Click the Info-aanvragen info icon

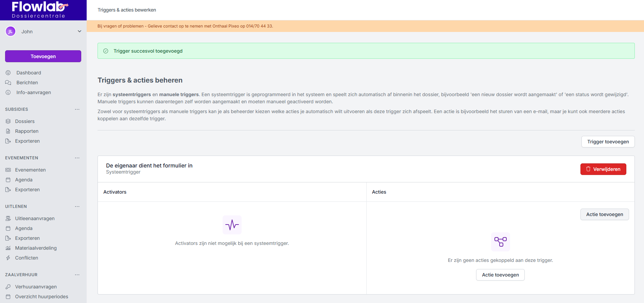coord(8,92)
